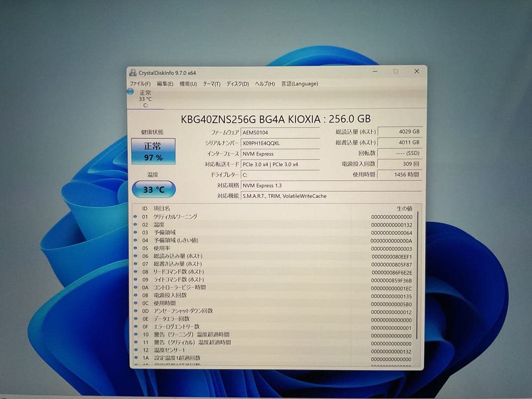The image size is (532, 399).
Task: Open the ファイル(F) menu
Action: pos(140,84)
